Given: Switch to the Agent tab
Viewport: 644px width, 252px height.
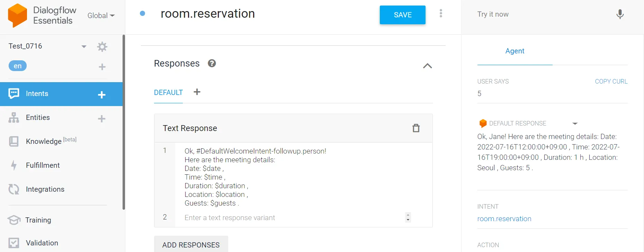Looking at the screenshot, I should point(515,51).
